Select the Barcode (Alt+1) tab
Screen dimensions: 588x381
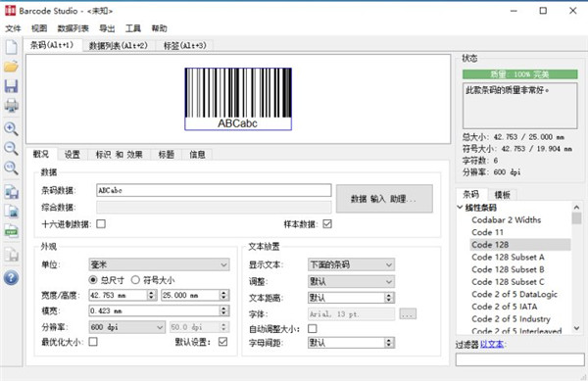pos(52,45)
